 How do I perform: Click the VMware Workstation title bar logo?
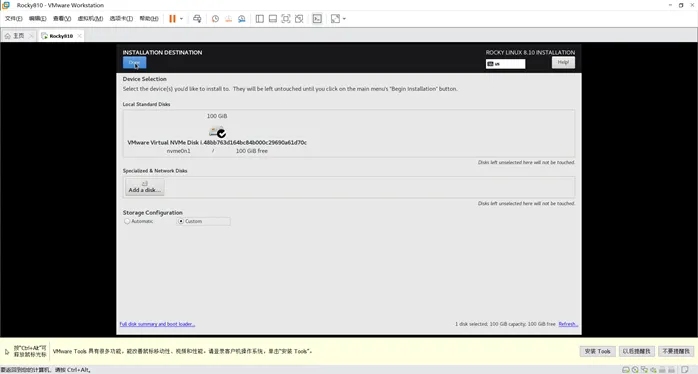click(x=6, y=5)
